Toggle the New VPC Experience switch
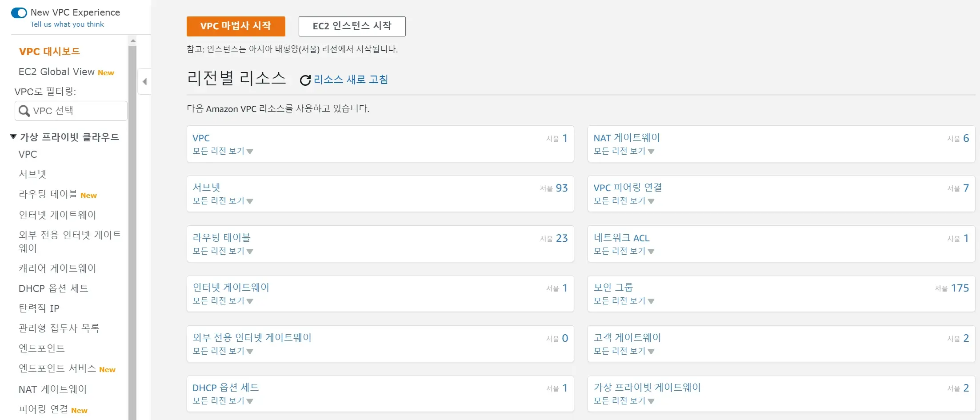This screenshot has height=420, width=980. [x=19, y=12]
